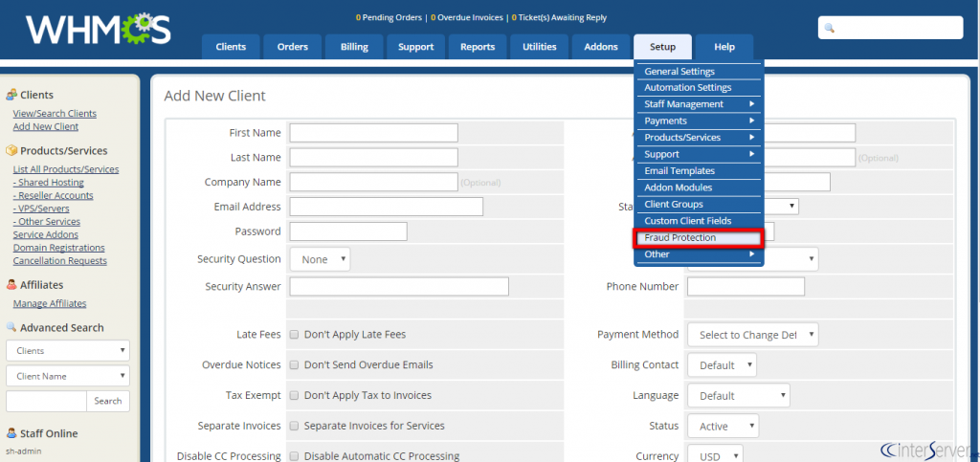Check Don't Apply Late Fees
Image resolution: width=980 pixels, height=462 pixels.
click(x=294, y=335)
